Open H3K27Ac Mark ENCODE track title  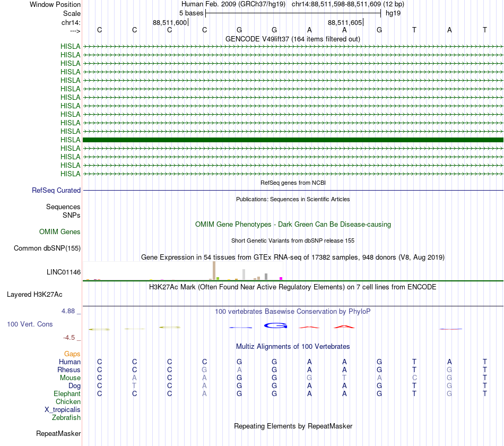click(x=293, y=287)
